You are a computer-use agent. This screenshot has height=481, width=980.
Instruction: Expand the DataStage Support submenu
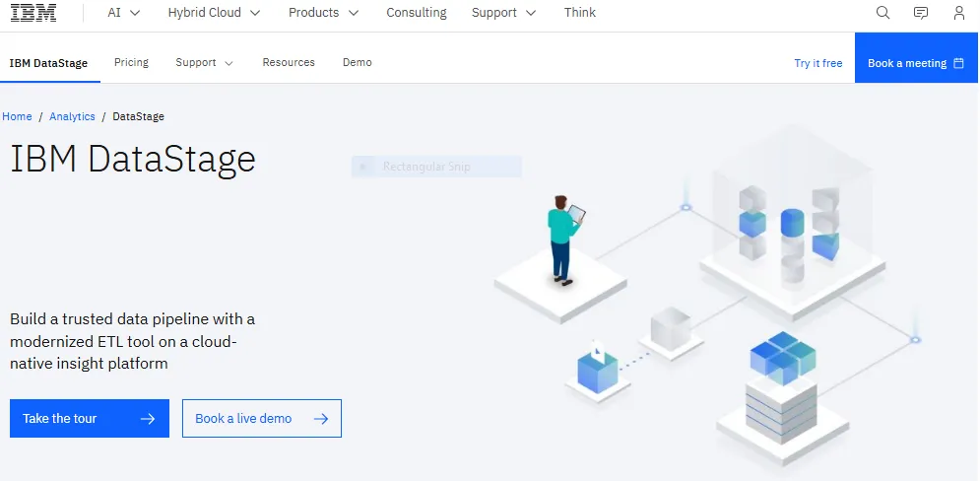click(x=205, y=62)
